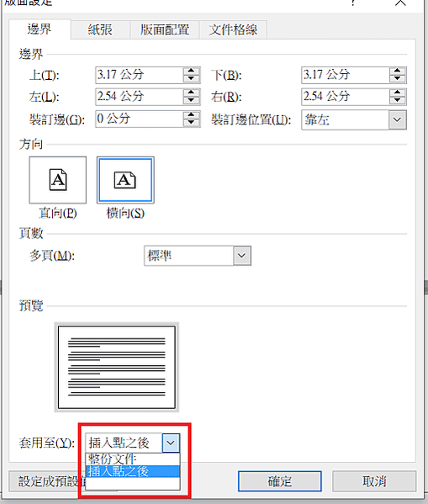
Task: Choose 直向(P) portrait orientation icon
Action: [x=58, y=180]
